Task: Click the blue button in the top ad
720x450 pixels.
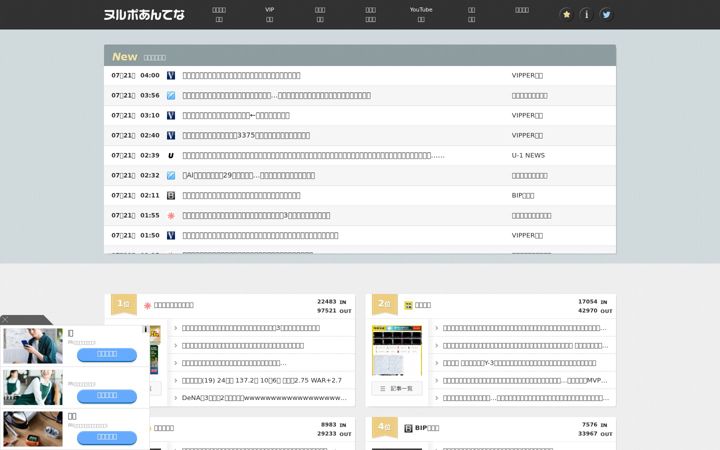Action: (x=107, y=354)
